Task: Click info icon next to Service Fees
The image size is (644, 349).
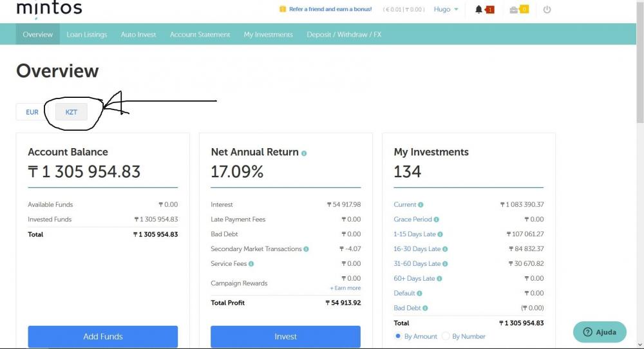Action: [251, 264]
